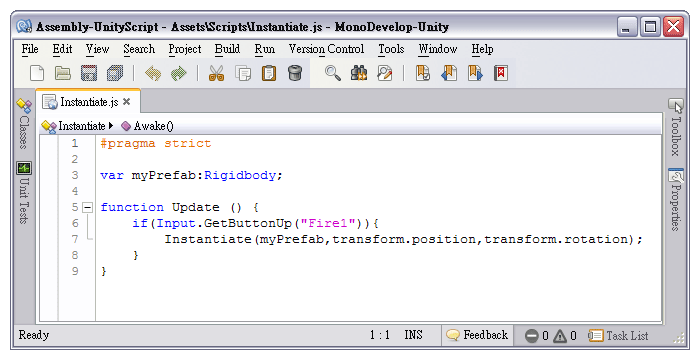Click the '#pragma strict' line

(x=156, y=143)
